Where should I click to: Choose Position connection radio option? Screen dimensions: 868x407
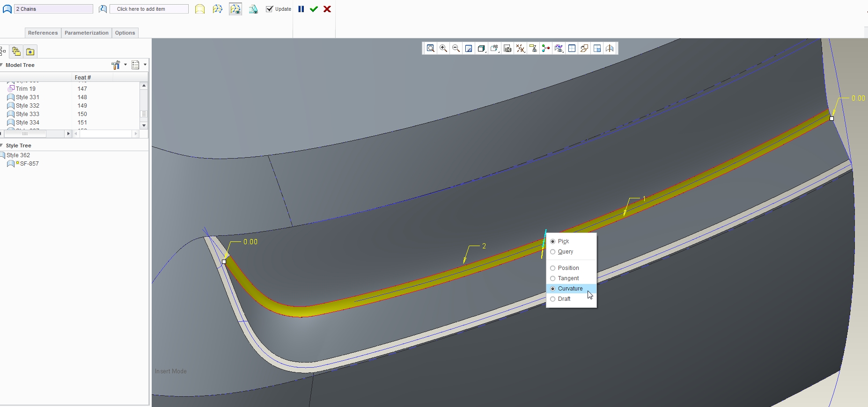(x=553, y=268)
